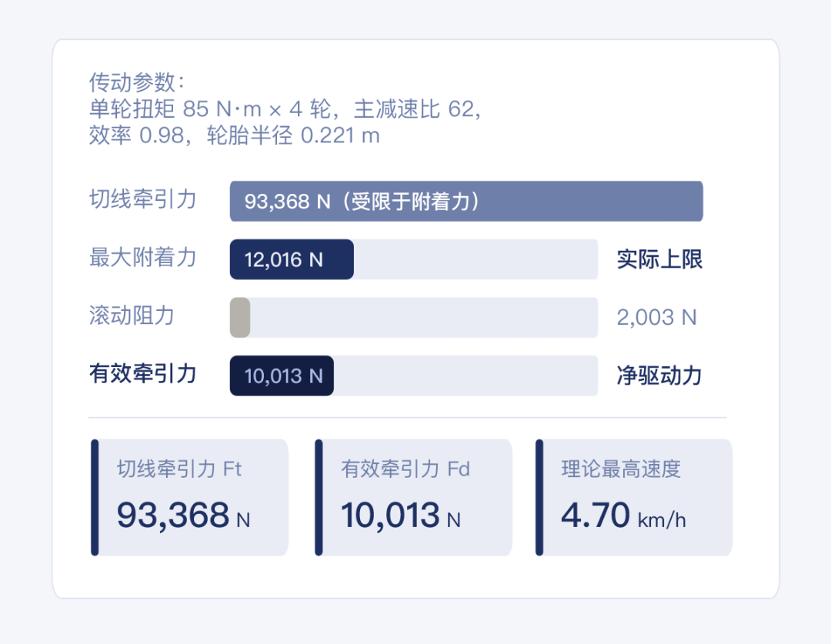Click the dark 10,013 N bar

pos(282,375)
